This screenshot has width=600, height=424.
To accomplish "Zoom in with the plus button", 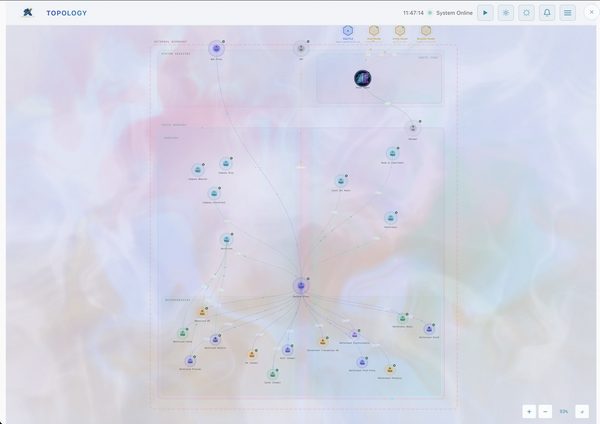I will point(529,412).
